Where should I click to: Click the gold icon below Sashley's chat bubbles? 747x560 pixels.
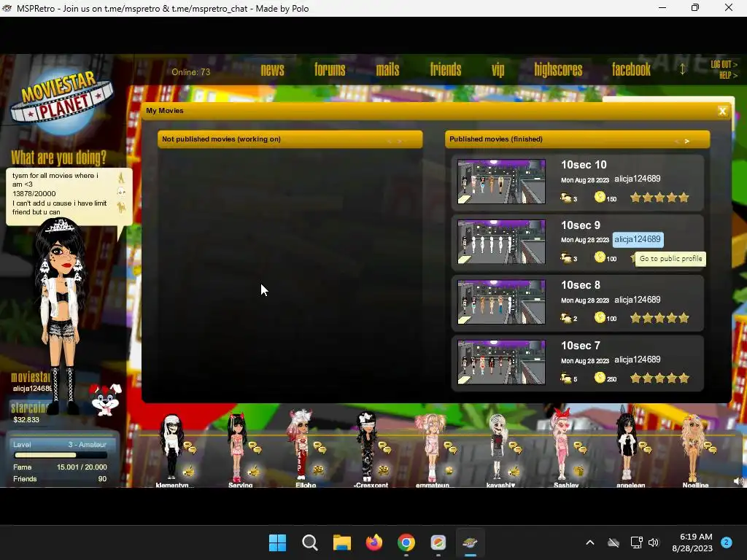(579, 471)
